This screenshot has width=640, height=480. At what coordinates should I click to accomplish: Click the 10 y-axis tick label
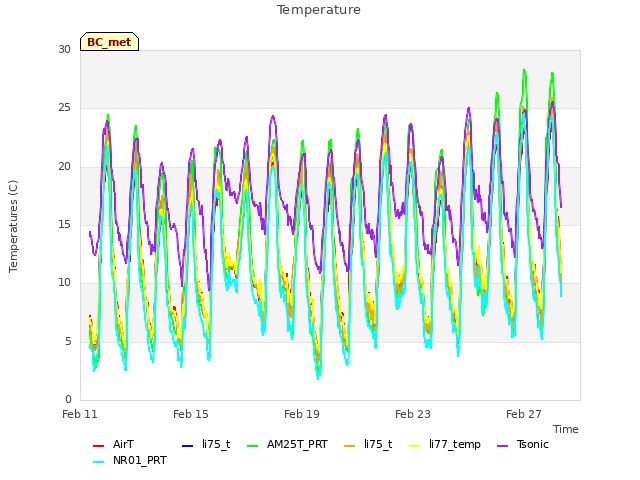tap(64, 283)
